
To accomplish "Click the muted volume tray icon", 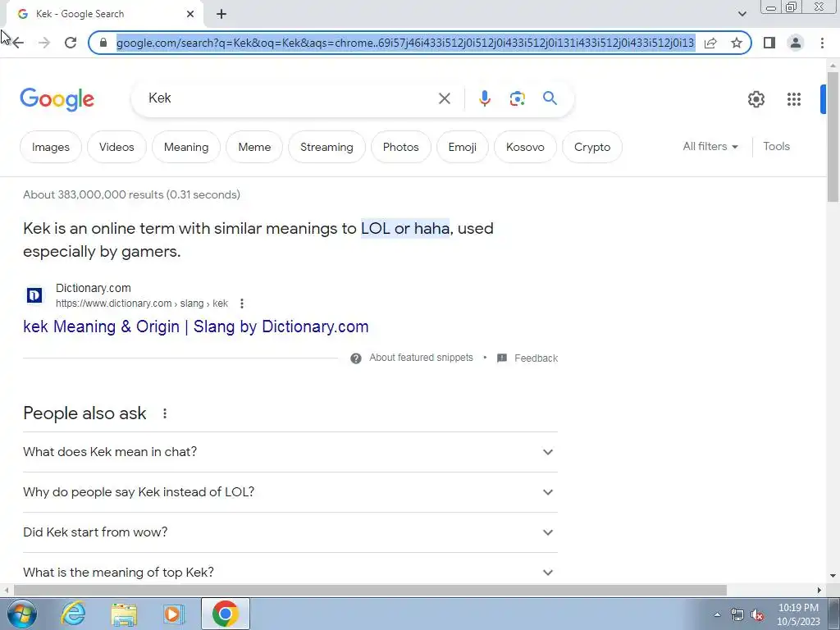I will [757, 615].
